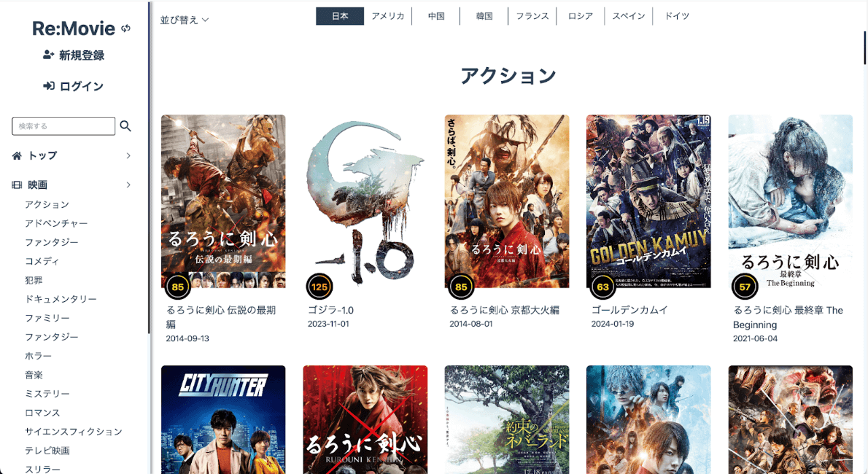
Task: Select the ホラー genre
Action: point(38,356)
